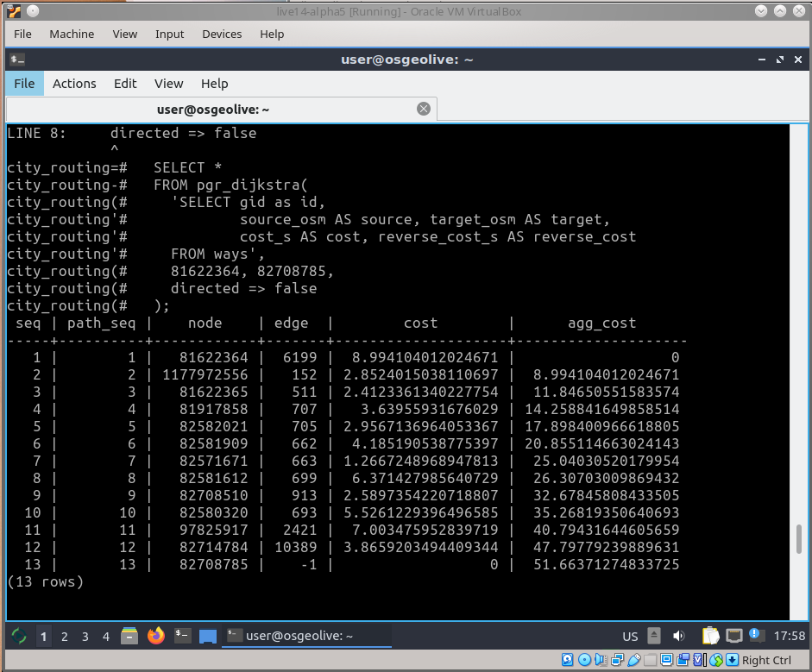
Task: Click the VirtualBox shared folders icon
Action: click(651, 660)
